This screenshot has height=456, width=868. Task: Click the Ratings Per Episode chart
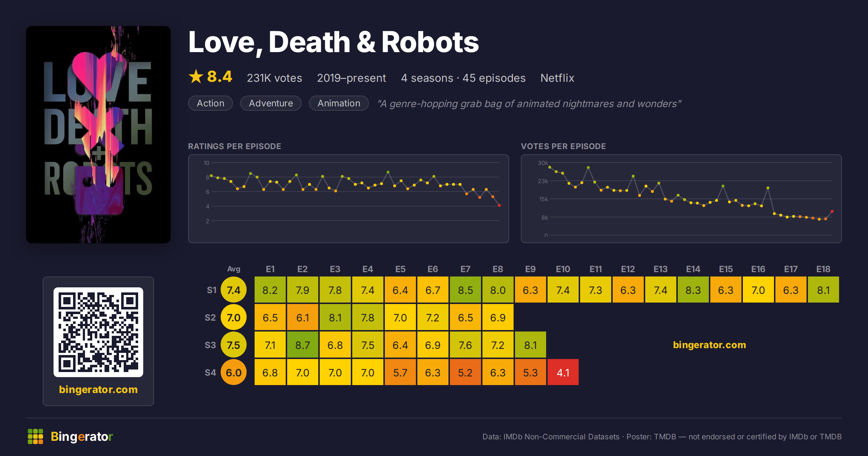pos(349,199)
